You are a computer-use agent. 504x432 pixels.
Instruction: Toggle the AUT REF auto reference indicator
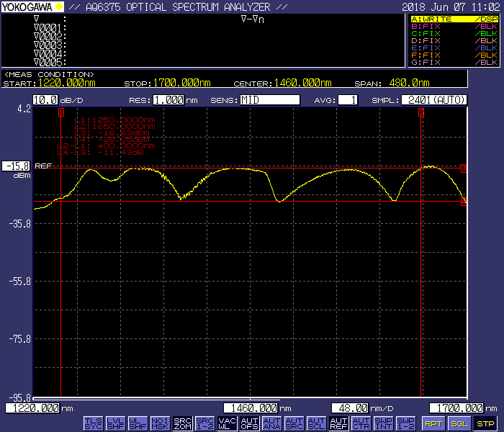338,423
